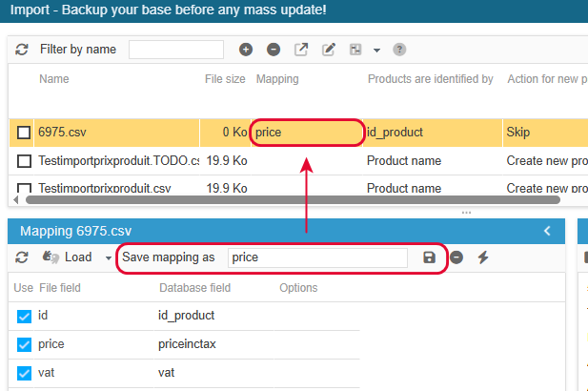
Task: Tick the checkbox for 6975.csv
Action: [24, 133]
